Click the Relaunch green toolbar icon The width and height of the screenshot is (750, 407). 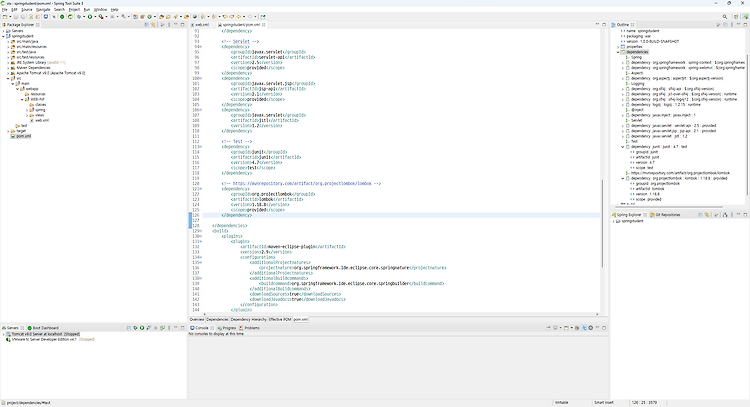pos(70,17)
